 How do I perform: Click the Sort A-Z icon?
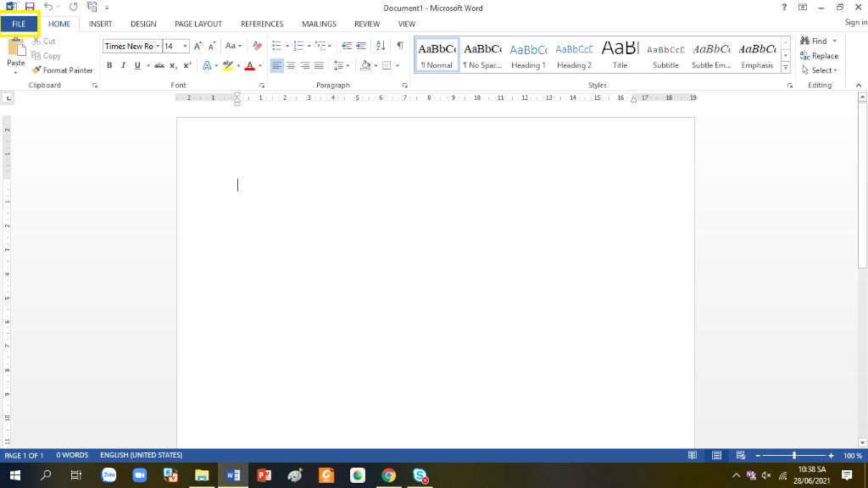tap(381, 46)
